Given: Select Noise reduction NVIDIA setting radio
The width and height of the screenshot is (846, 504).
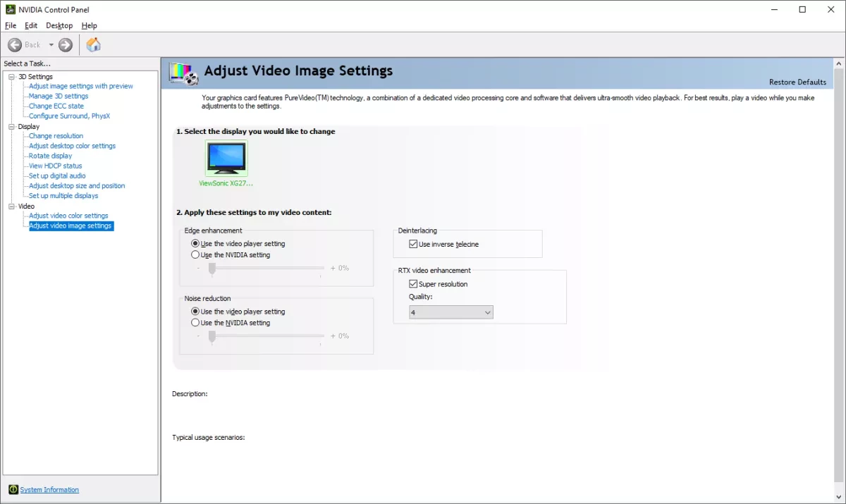Looking at the screenshot, I should coord(195,322).
